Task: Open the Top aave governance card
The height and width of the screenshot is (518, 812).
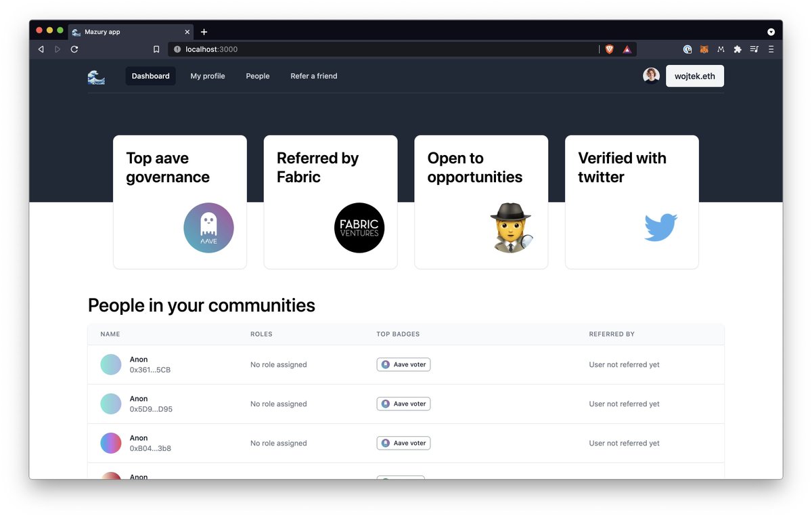Action: pos(180,202)
